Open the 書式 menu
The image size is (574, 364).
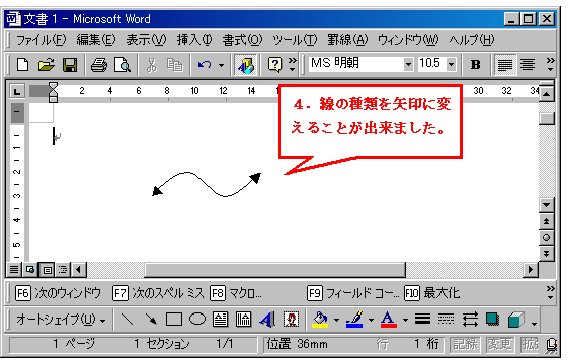click(242, 40)
